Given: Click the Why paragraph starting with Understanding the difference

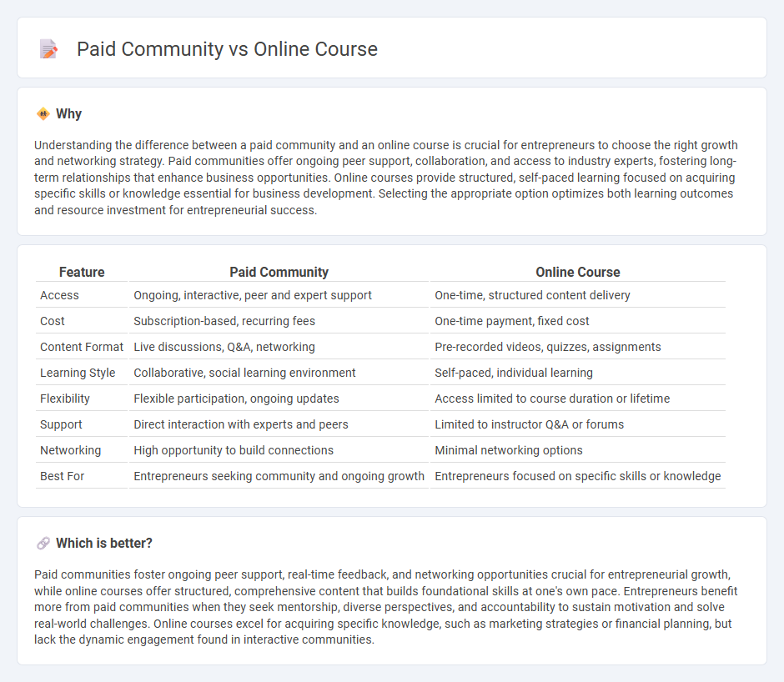Looking at the screenshot, I should point(386,178).
